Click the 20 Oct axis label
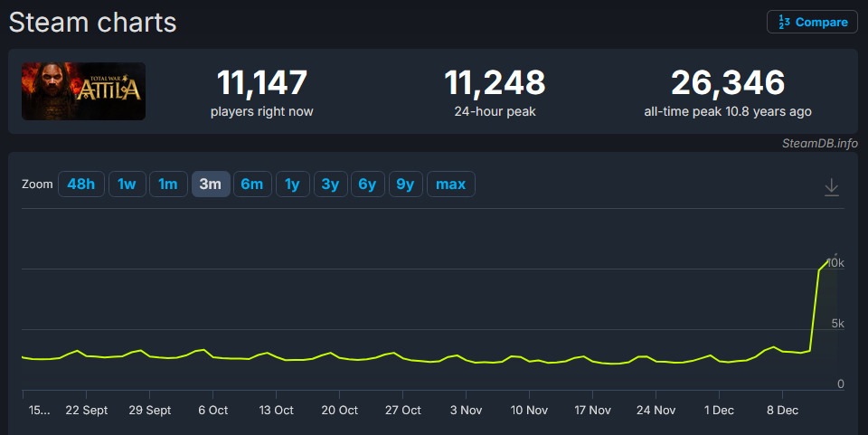868x435 pixels. point(339,410)
